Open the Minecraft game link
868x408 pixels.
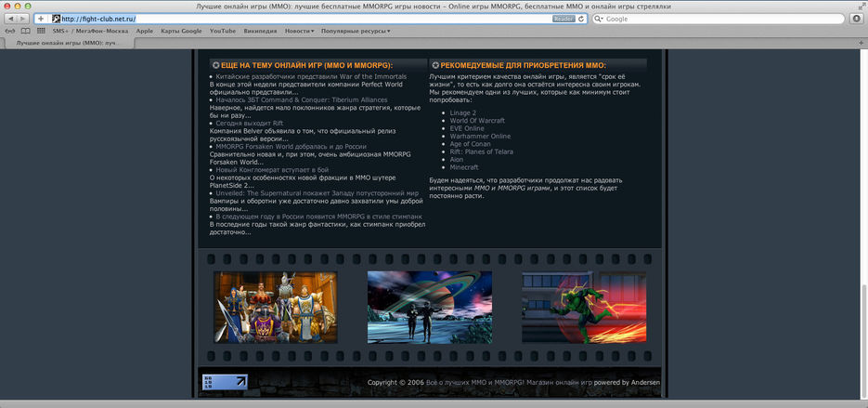tap(464, 167)
